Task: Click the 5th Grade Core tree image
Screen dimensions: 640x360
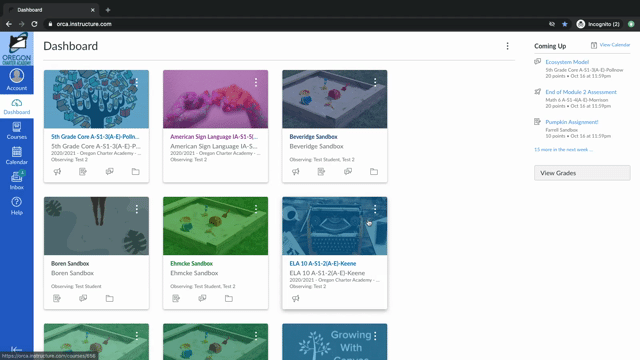Action: (x=96, y=99)
